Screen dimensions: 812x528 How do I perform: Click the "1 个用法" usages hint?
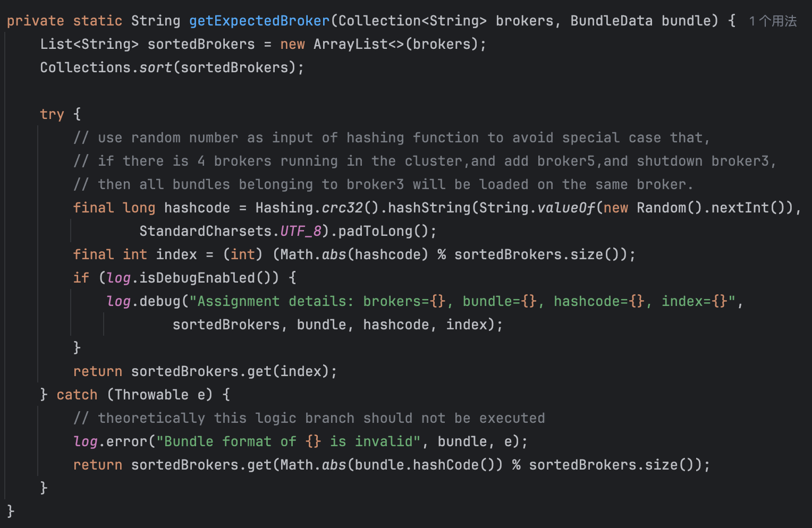pyautogui.click(x=772, y=21)
